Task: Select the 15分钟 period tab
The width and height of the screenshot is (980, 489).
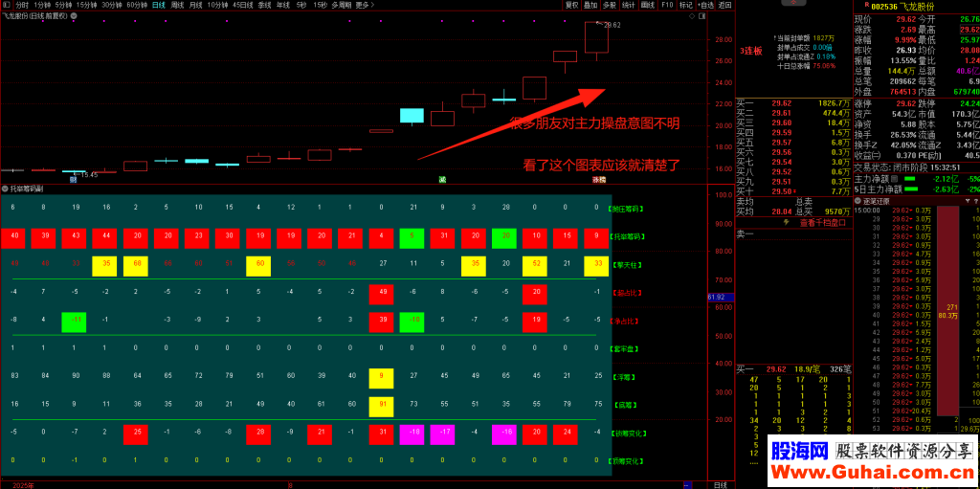Action: [x=87, y=5]
